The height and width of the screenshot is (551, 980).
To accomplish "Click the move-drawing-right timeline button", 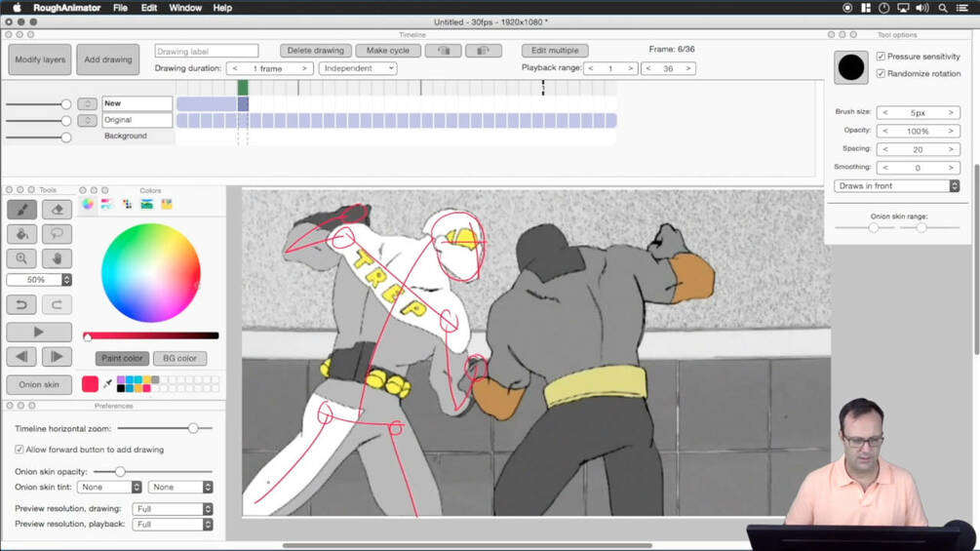I will coord(483,51).
